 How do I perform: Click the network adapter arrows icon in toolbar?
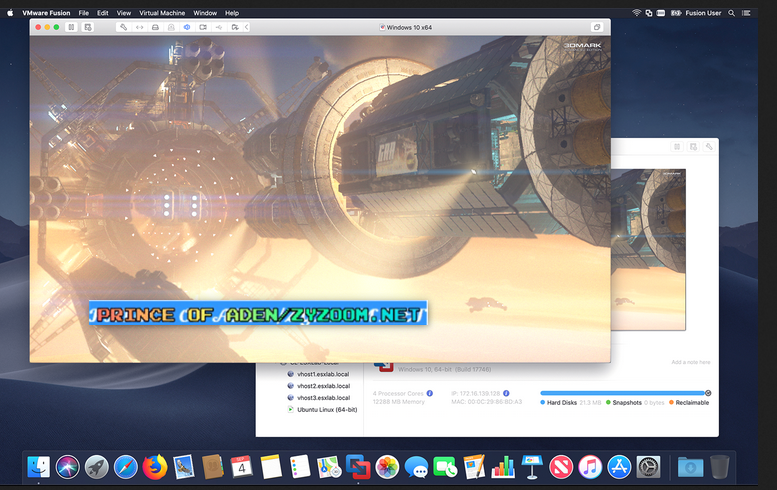(x=140, y=27)
